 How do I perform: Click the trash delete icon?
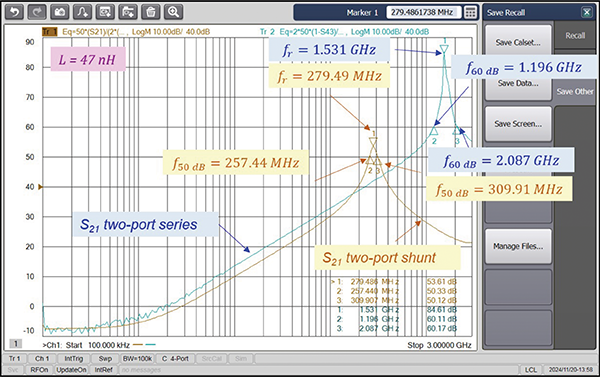tap(150, 12)
